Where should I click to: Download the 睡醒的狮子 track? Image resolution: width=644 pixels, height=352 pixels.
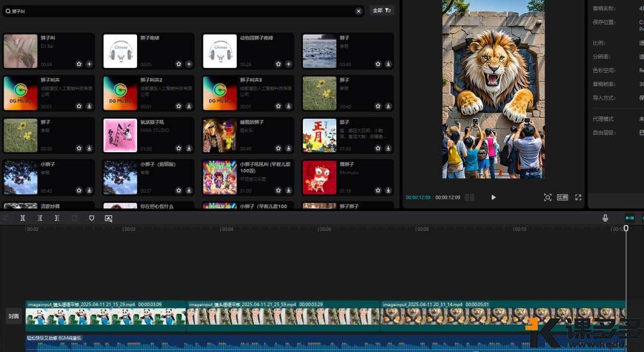point(289,149)
